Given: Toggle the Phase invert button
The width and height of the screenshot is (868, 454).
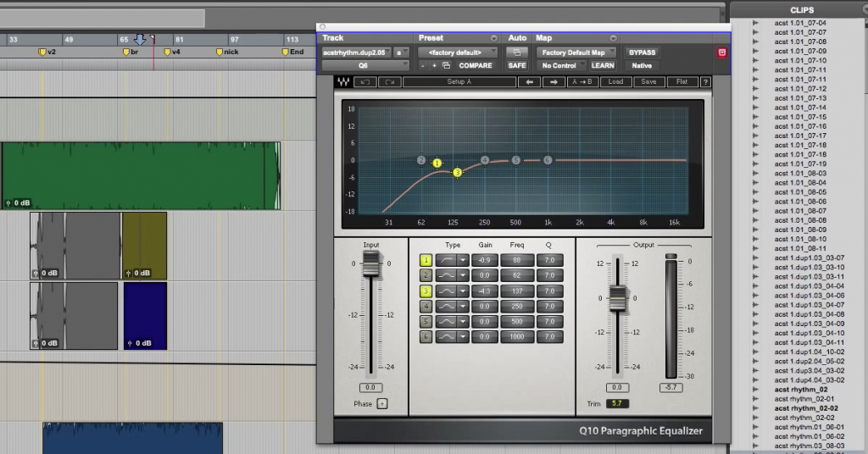Looking at the screenshot, I should pyautogui.click(x=382, y=404).
